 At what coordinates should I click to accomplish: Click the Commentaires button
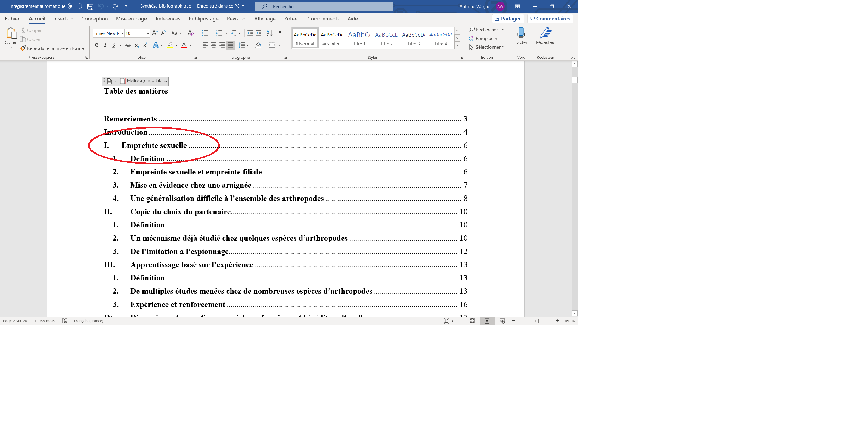(550, 19)
